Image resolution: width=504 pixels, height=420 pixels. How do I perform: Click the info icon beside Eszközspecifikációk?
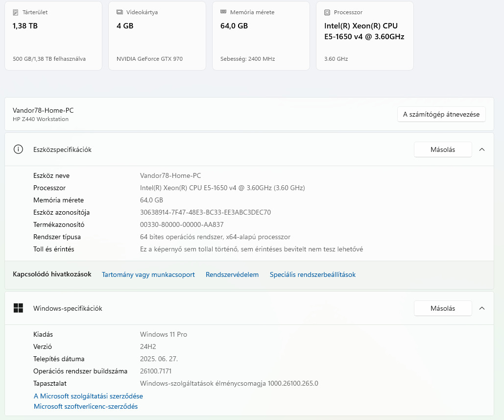19,149
